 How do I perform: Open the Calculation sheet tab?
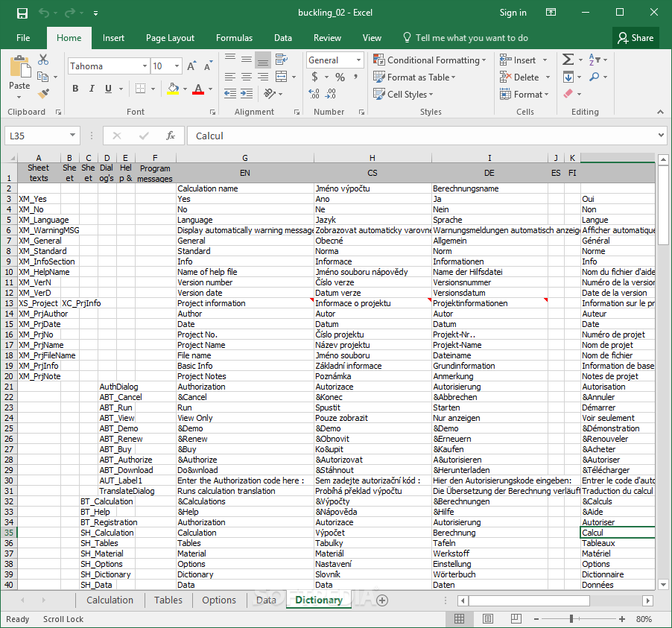coord(110,600)
